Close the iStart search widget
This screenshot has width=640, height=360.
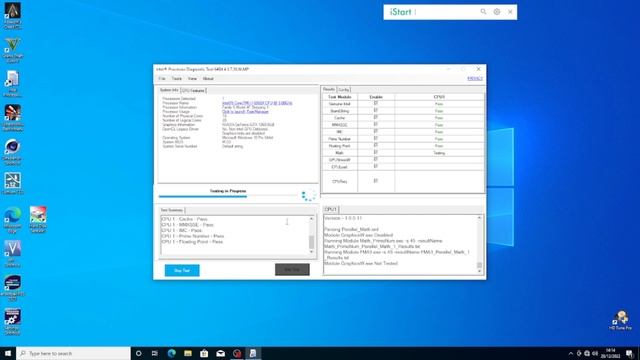coord(510,12)
